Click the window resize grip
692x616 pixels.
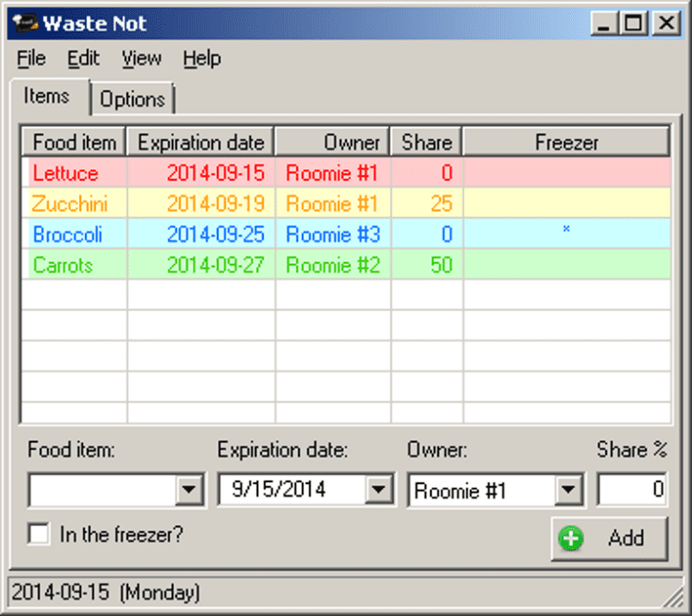tap(674, 598)
